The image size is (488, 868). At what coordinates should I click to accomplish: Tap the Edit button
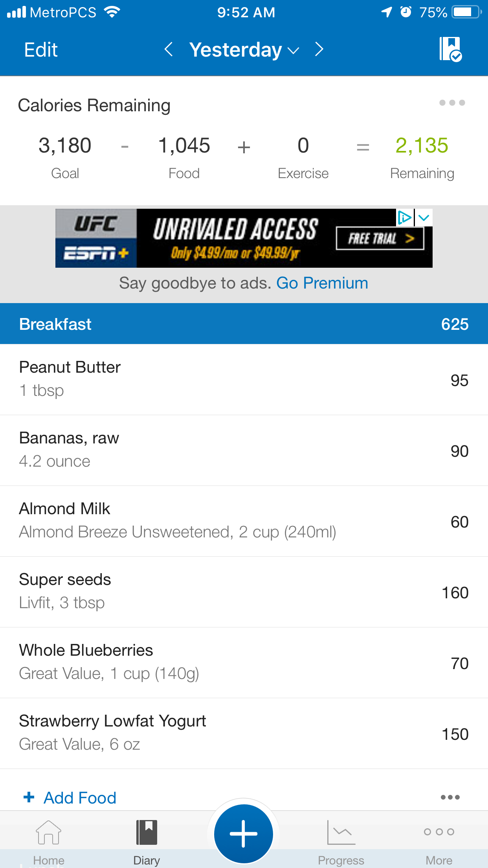point(41,50)
